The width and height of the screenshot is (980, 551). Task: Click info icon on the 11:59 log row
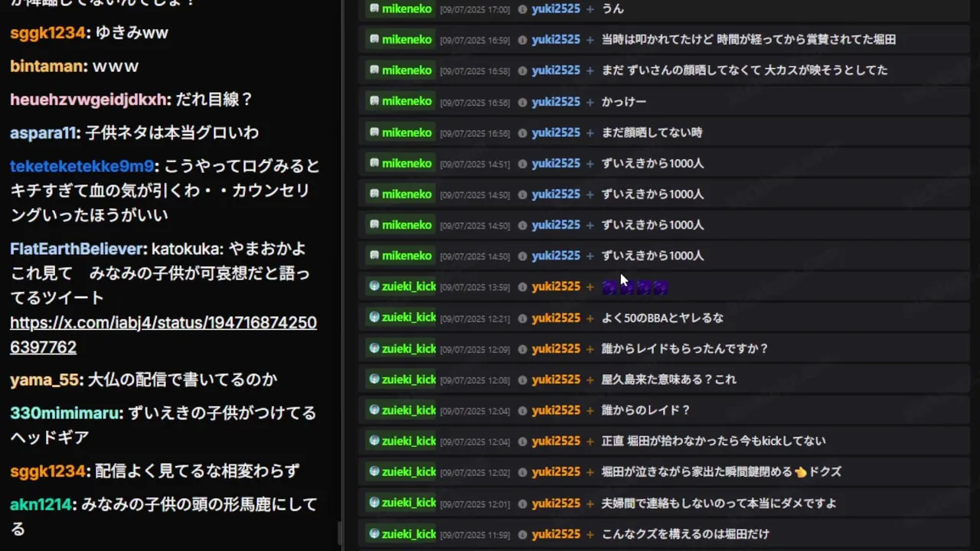pyautogui.click(x=522, y=534)
